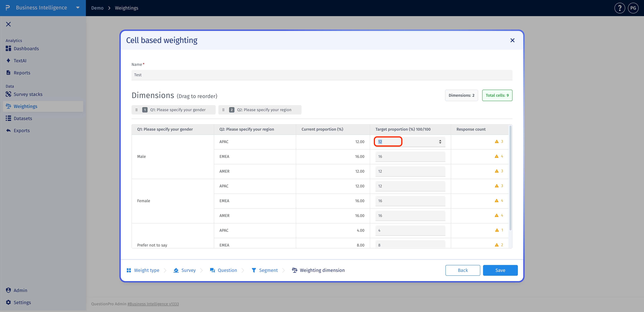The image size is (644, 312).
Task: Click the QuestionPro P logo
Action: 8,8
